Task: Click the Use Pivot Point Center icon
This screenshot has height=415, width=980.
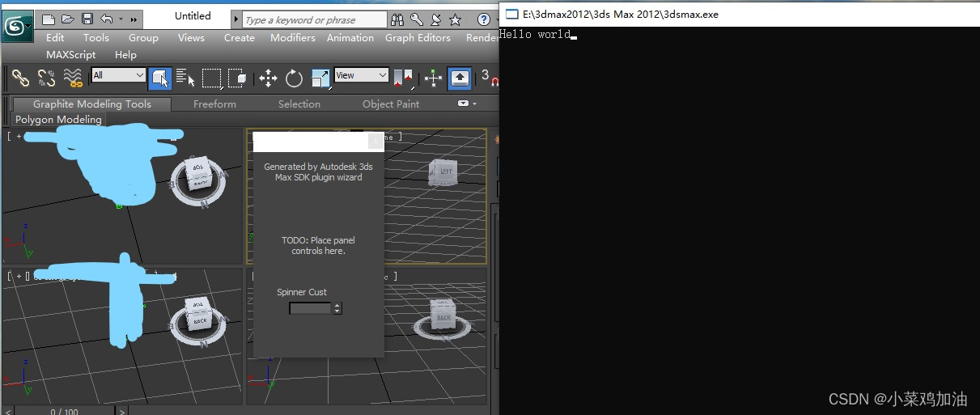Action: pos(402,78)
